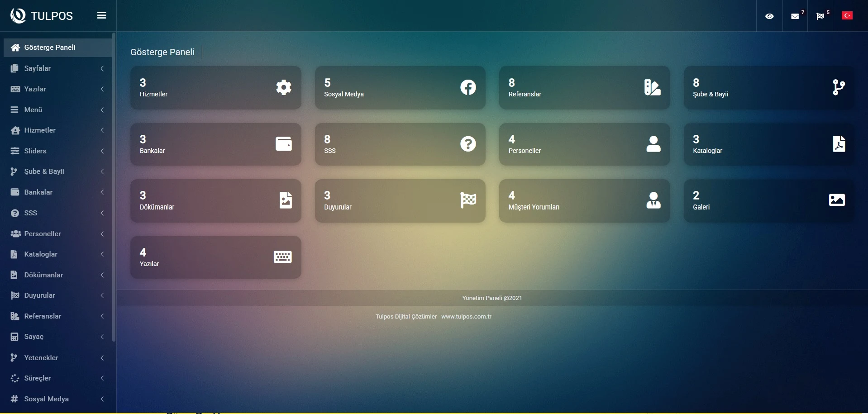This screenshot has height=414, width=868.
Task: Open Bankalar in the sidebar
Action: [57, 192]
